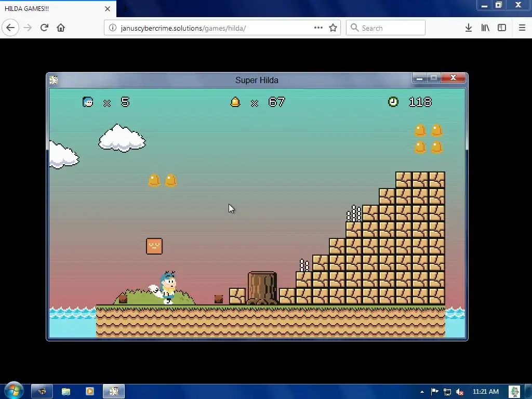Click the timer value 118

(420, 102)
